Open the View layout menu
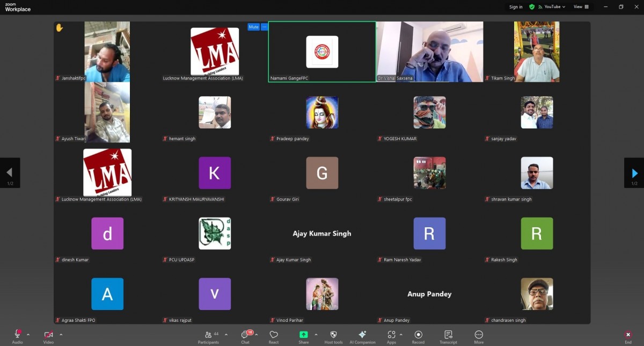The image size is (644, 346). pyautogui.click(x=581, y=7)
